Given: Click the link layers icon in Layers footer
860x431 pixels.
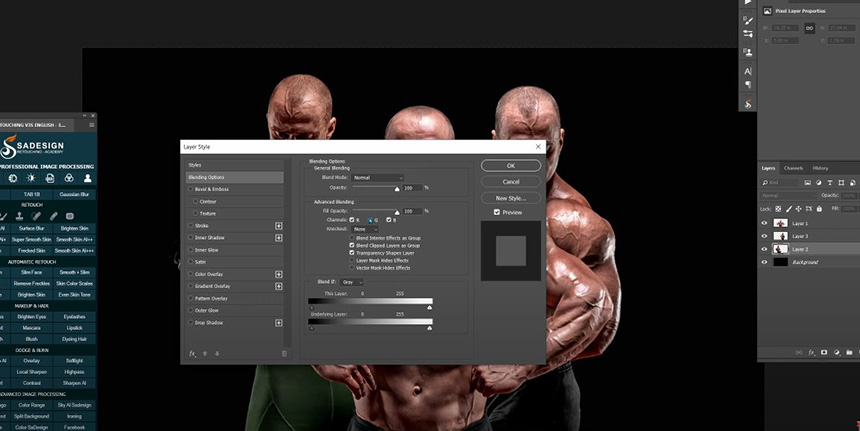Looking at the screenshot, I should (x=799, y=353).
